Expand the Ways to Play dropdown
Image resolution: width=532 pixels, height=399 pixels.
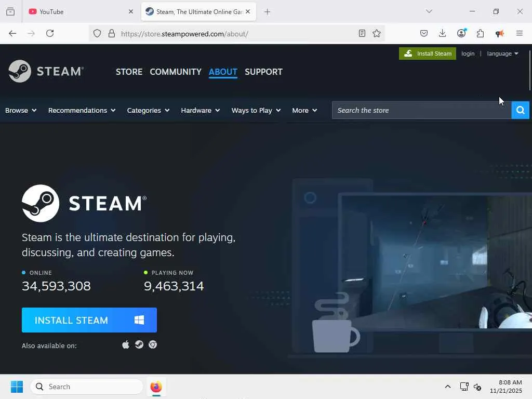[x=256, y=110]
